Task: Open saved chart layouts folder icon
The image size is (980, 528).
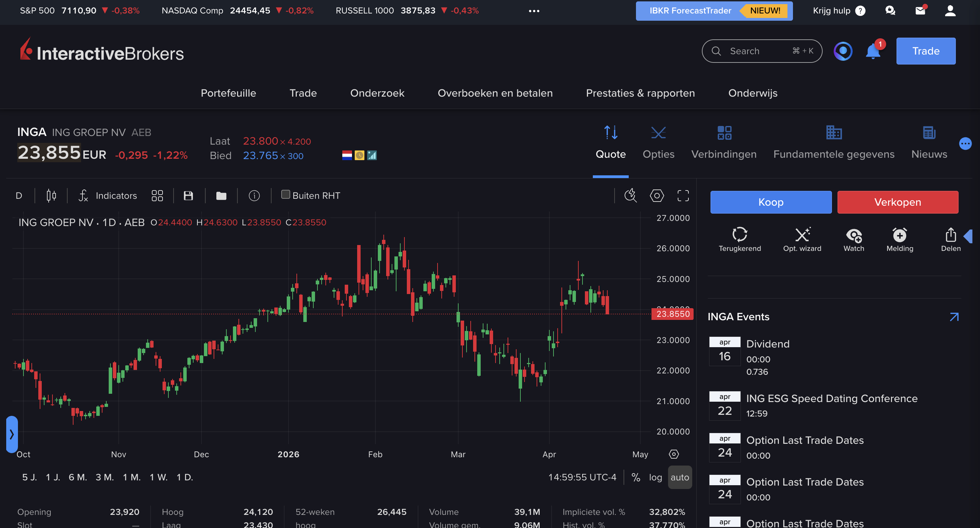Action: 222,196
